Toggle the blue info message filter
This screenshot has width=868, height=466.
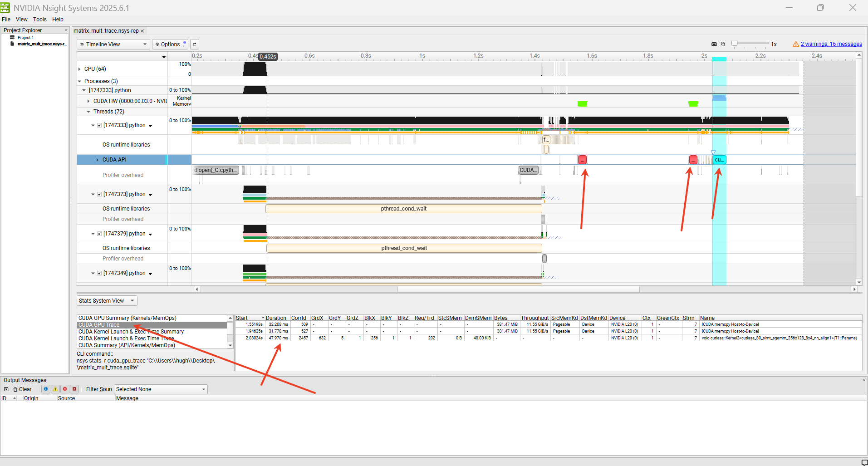[46, 389]
